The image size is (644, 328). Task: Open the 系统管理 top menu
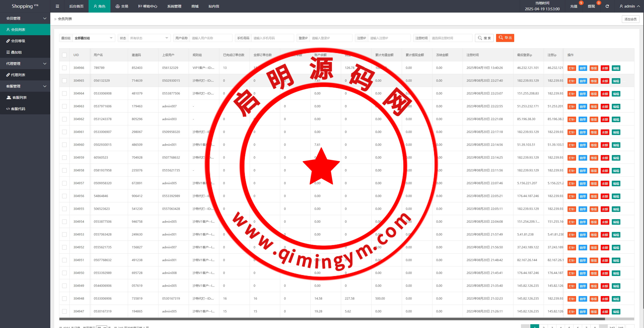tap(174, 6)
